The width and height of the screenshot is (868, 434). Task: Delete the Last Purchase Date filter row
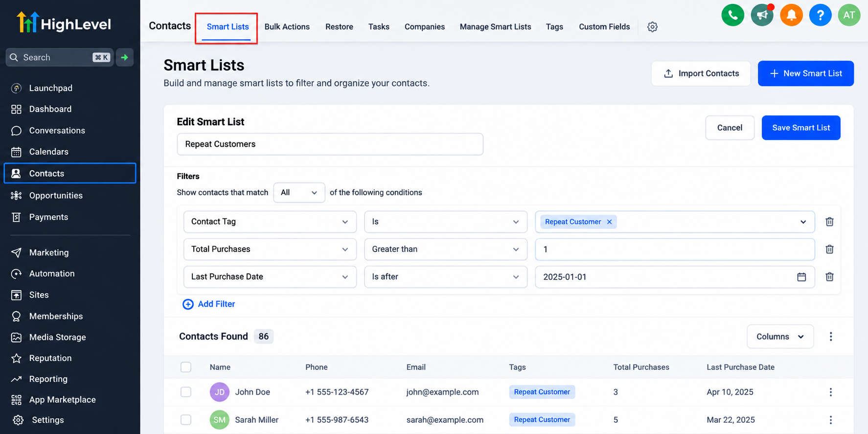coord(829,276)
